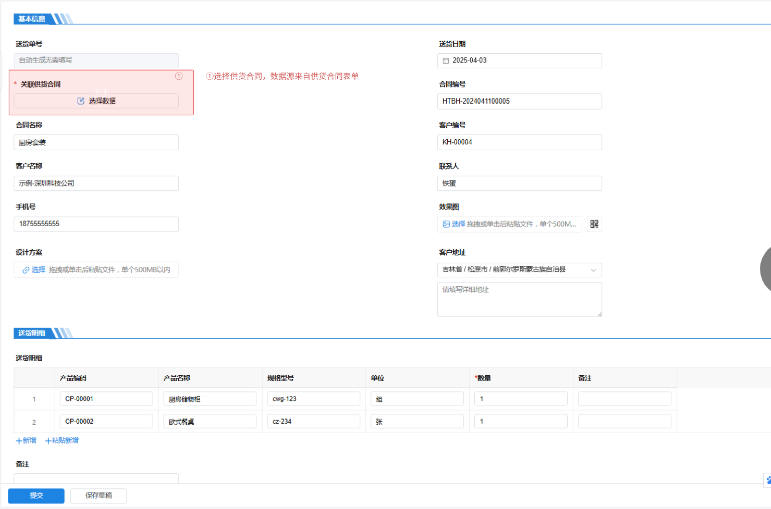The image size is (771, 509).
Task: Click the product code cell CP-00002
Action: tap(106, 421)
